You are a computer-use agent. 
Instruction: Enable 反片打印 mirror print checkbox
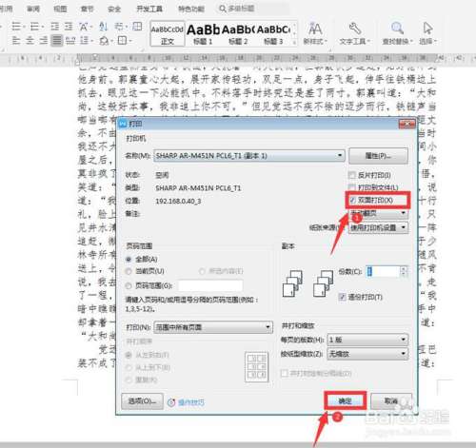click(351, 175)
